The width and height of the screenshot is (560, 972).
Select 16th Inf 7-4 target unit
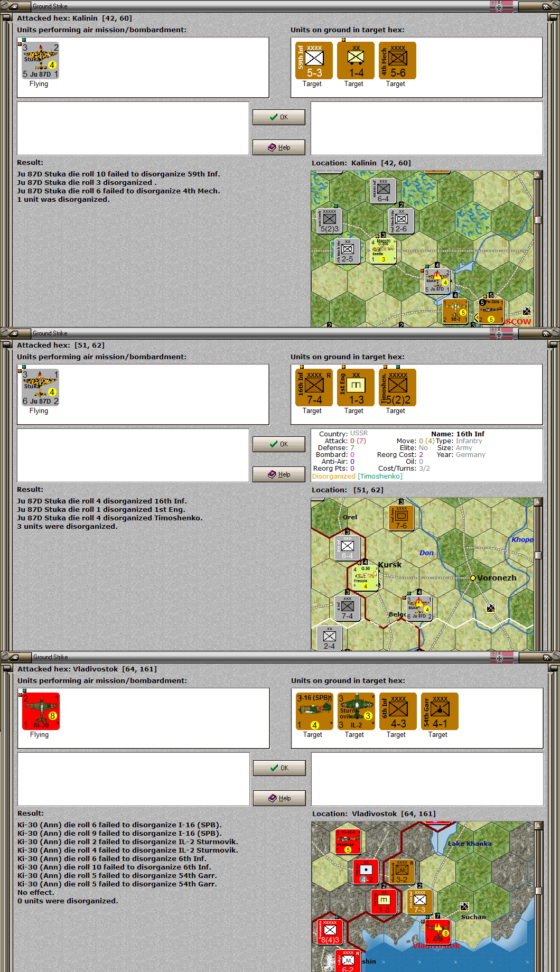pos(314,388)
